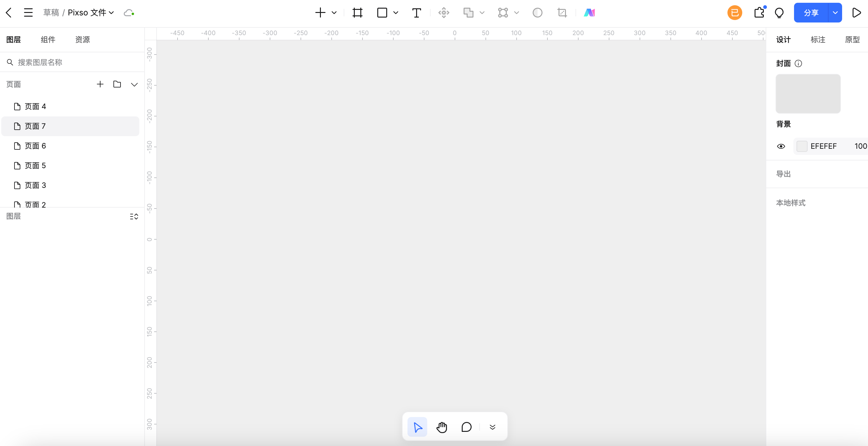
Task: Switch to the 标注 tab
Action: tap(818, 39)
